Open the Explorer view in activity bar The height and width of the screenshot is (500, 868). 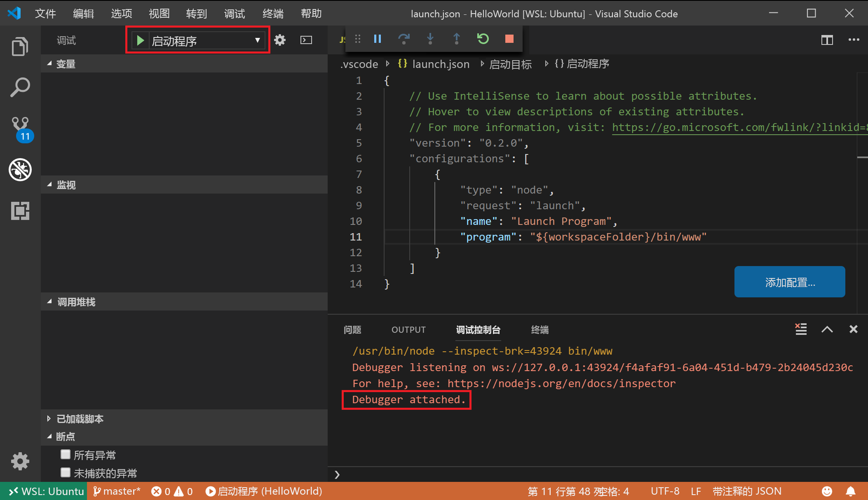tap(20, 46)
